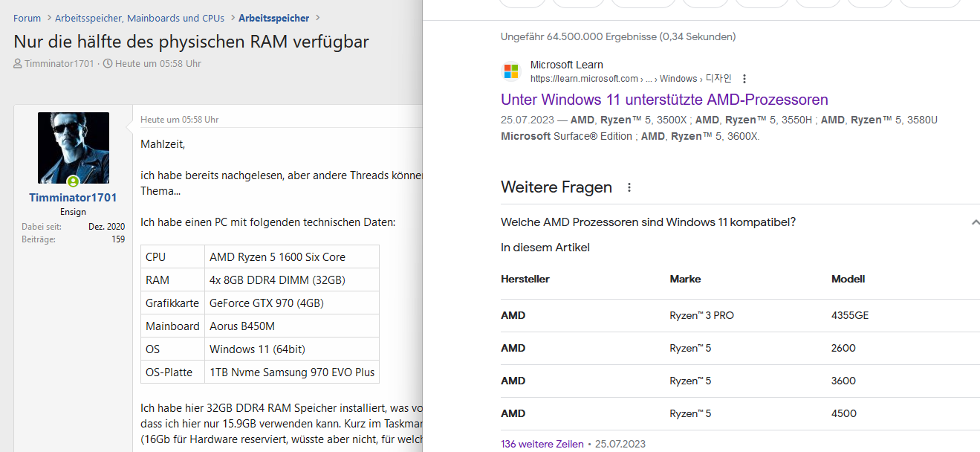The width and height of the screenshot is (980, 452).
Task: Click the 'Grafikkarte' row label
Action: pos(172,303)
